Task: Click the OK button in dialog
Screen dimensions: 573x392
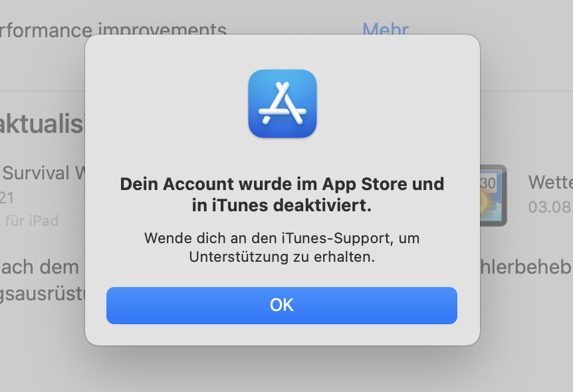Action: [282, 306]
